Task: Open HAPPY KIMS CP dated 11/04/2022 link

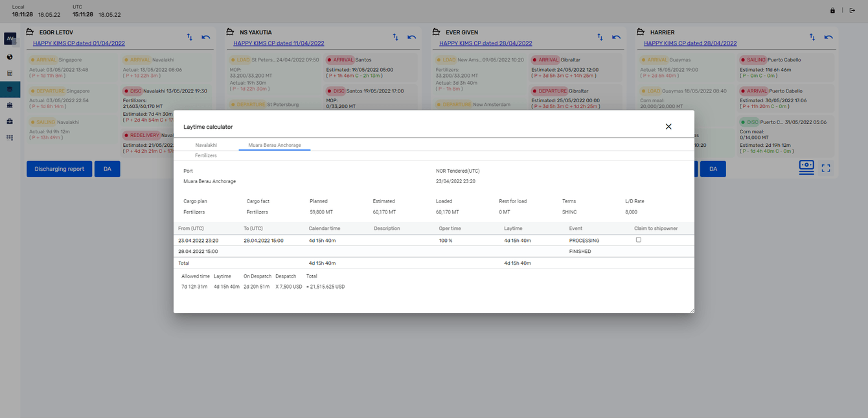Action: point(279,43)
